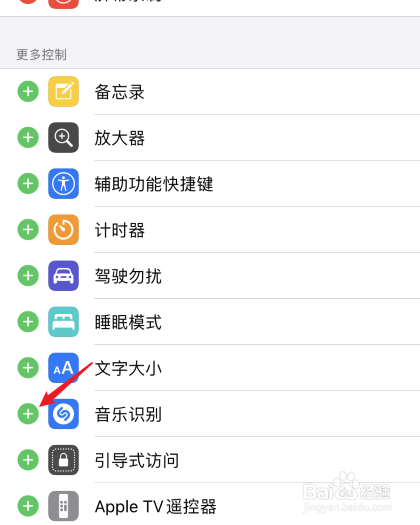Viewport: 420px width, 525px height.
Task: Add 计时器 via green plus button
Action: [x=28, y=230]
